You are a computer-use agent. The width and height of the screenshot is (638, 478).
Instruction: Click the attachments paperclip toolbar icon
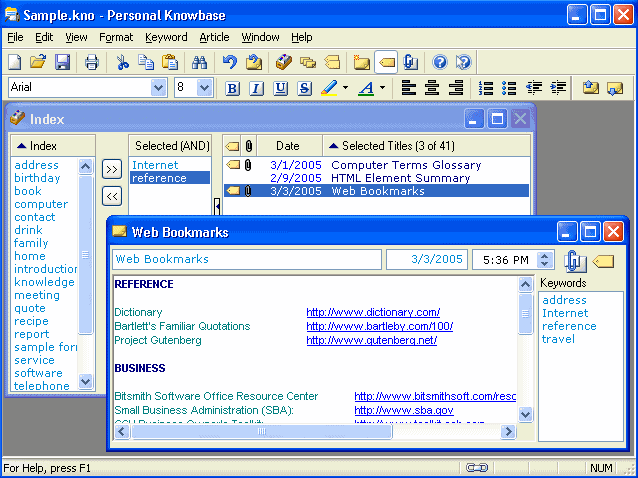(410, 62)
